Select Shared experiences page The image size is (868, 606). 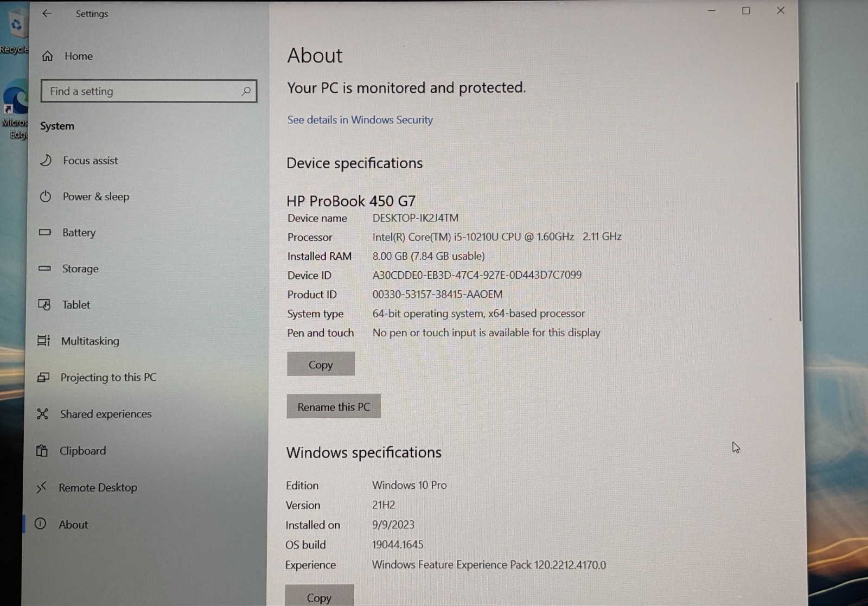click(x=106, y=414)
